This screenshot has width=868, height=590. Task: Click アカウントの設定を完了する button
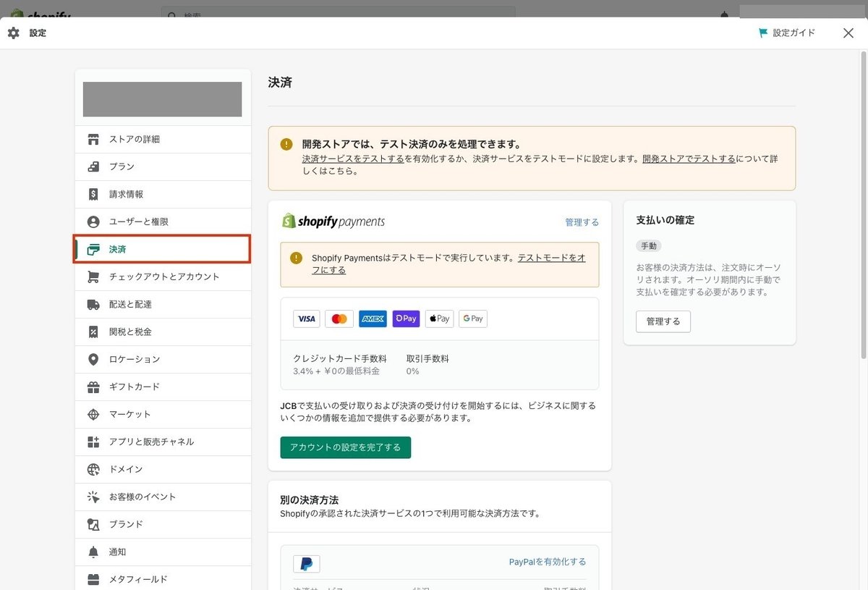pos(346,447)
